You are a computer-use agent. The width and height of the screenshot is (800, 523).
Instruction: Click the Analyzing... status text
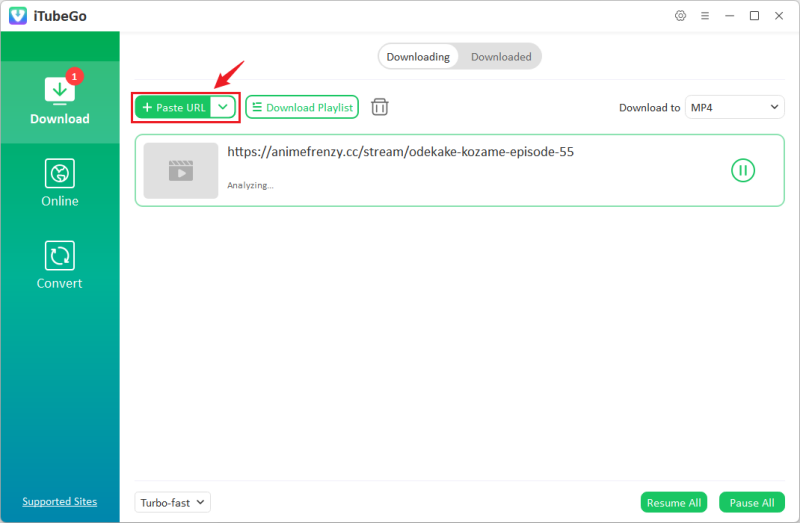coord(250,185)
